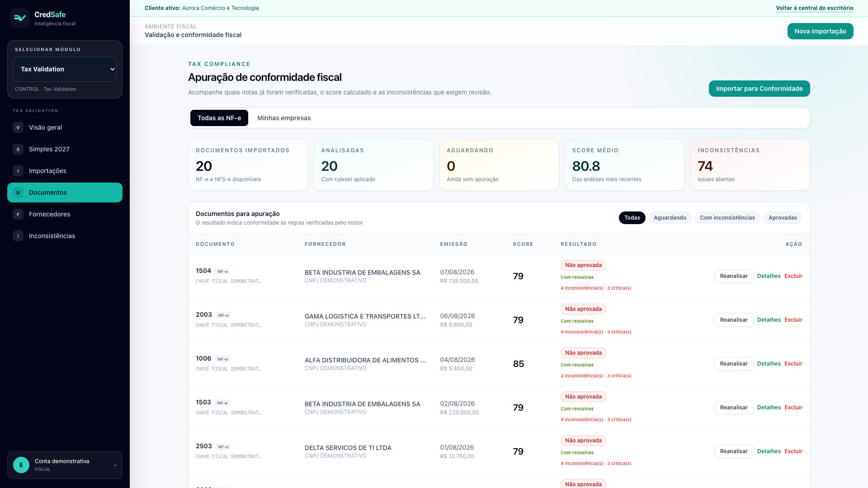Viewport: 868px width, 488px height.
Task: Click the V icon beside Visão geral
Action: [18, 127]
